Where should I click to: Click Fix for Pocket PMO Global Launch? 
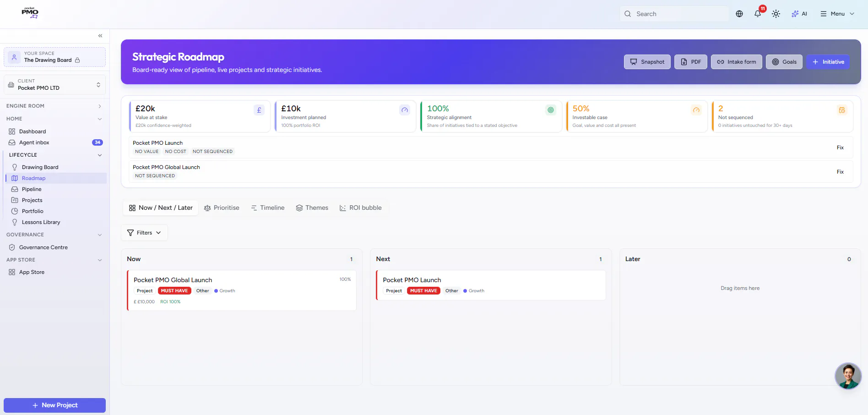tap(840, 172)
